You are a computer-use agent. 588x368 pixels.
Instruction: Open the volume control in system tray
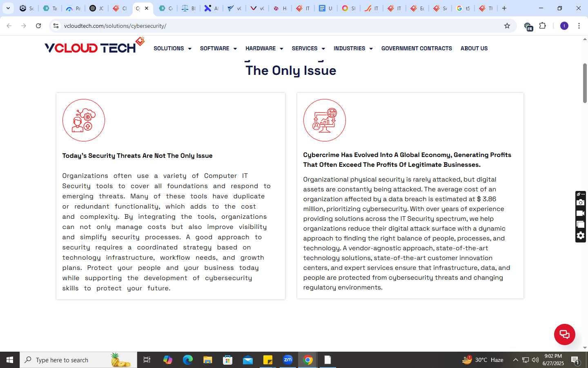tap(535, 360)
